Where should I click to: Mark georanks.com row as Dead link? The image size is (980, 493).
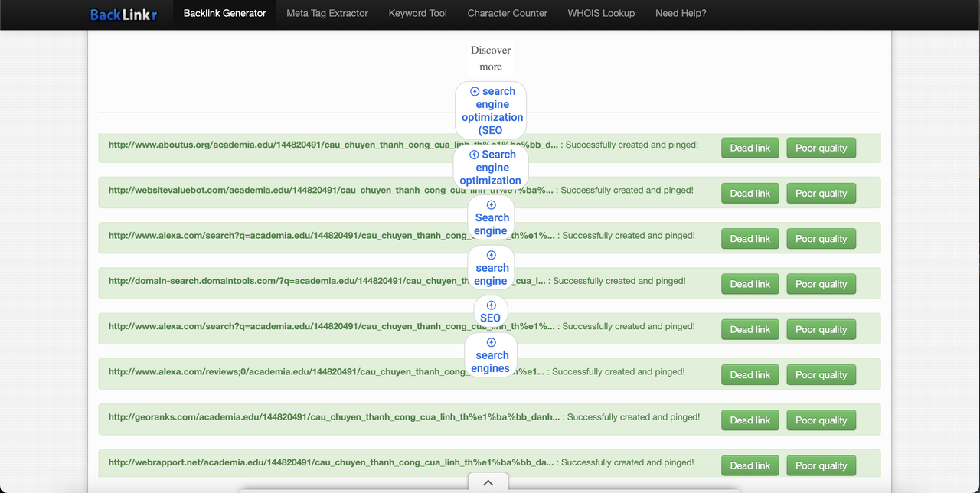pos(750,420)
